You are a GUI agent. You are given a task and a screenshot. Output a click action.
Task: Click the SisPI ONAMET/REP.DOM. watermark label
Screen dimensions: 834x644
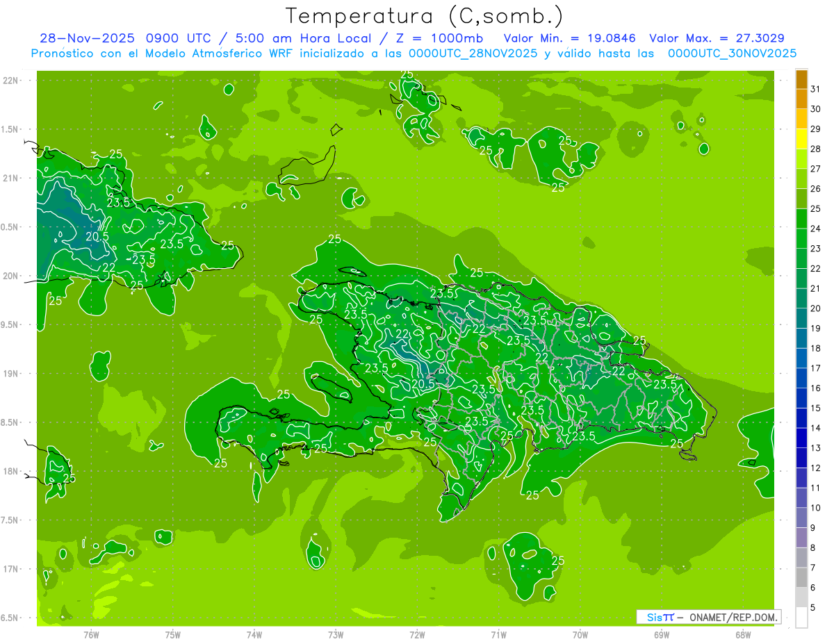(709, 617)
